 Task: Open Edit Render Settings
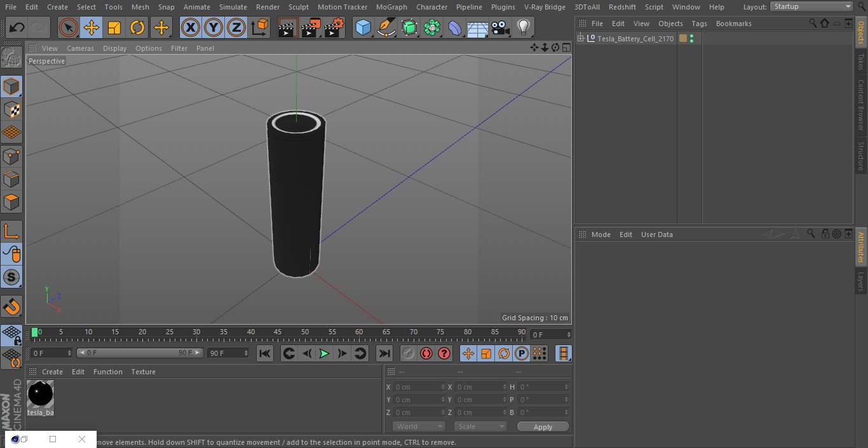[x=334, y=27]
